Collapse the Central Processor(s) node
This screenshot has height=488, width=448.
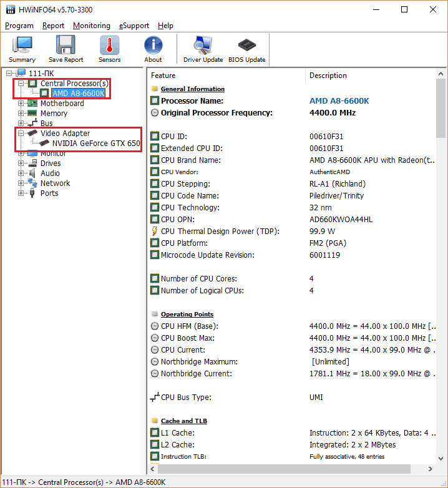coord(21,84)
